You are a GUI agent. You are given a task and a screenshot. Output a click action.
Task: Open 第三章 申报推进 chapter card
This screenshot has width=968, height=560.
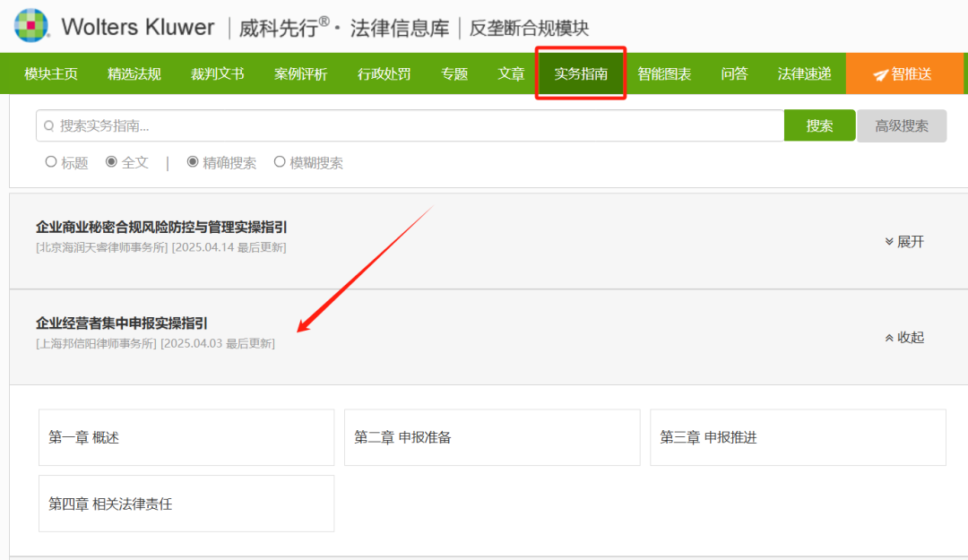(797, 437)
